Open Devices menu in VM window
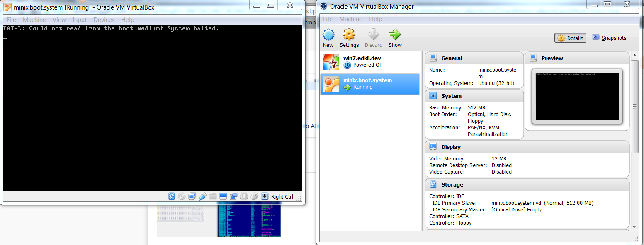The width and height of the screenshot is (644, 245). pos(104,20)
